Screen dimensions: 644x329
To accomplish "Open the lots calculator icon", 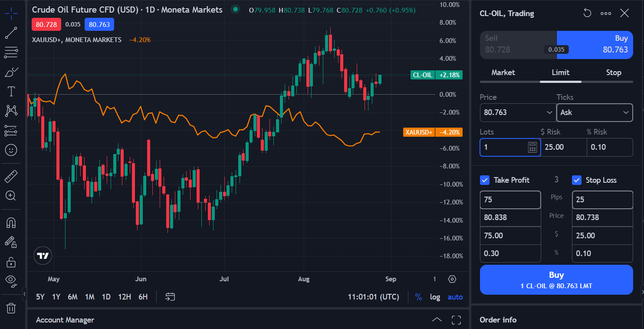I will (x=532, y=147).
